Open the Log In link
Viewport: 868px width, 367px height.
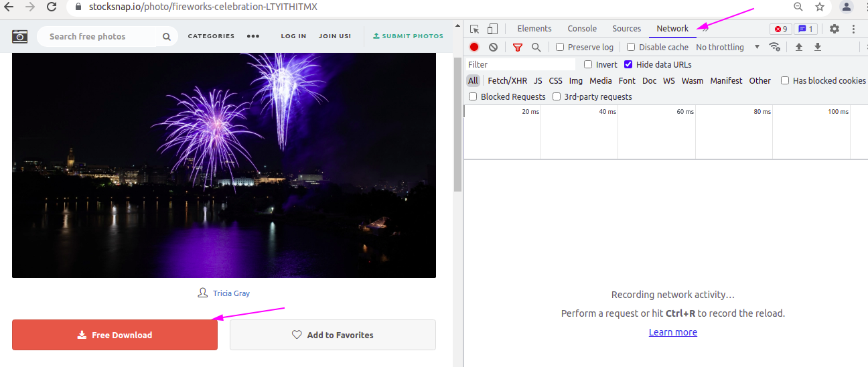[293, 36]
